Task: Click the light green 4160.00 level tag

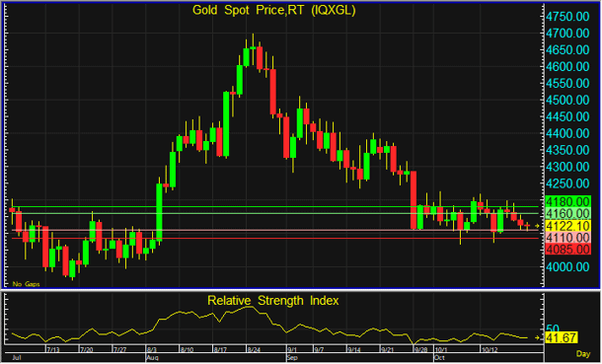Action: click(x=567, y=213)
